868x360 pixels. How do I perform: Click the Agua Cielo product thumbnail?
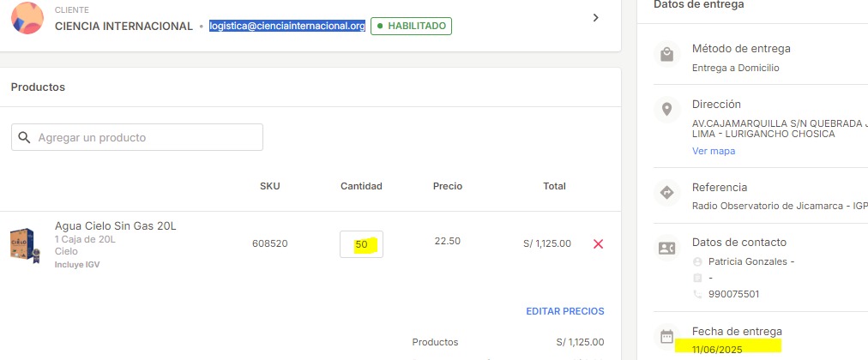[x=26, y=245]
